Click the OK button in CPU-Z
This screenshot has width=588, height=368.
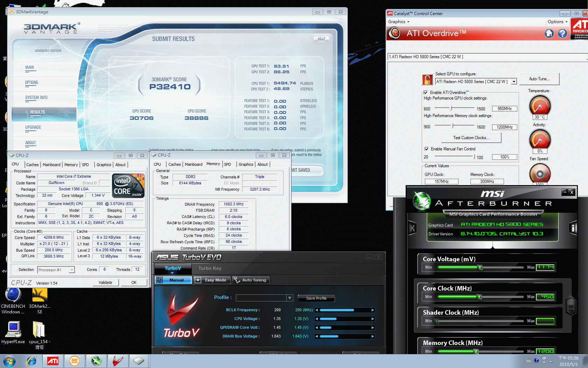coord(134,282)
